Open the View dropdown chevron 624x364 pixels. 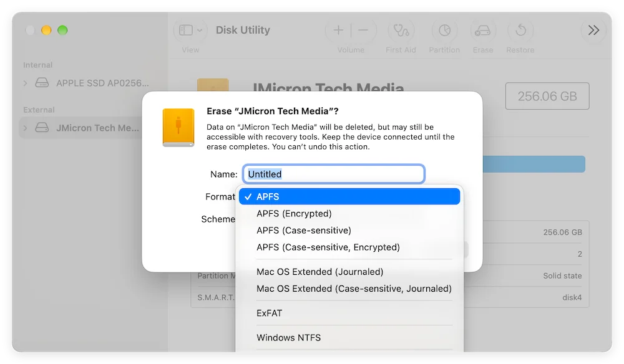point(200,30)
